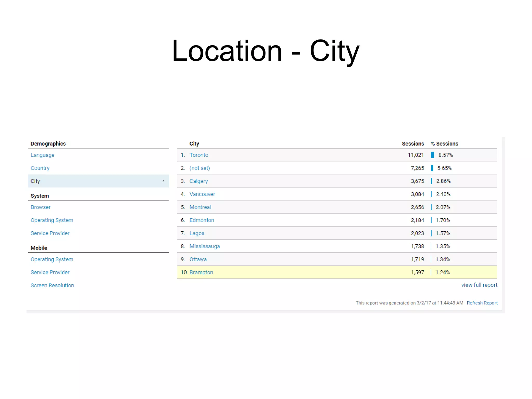Click Toronto's 11,021 sessions value

416,155
